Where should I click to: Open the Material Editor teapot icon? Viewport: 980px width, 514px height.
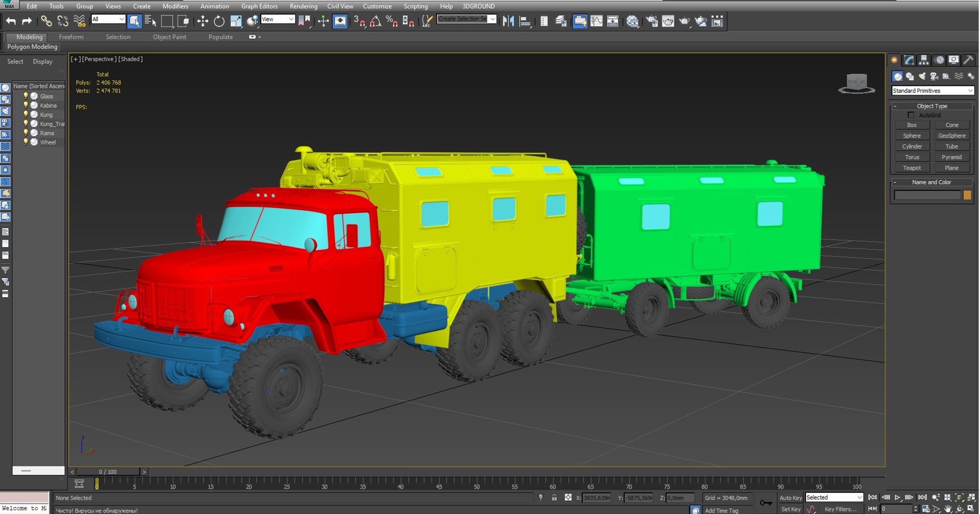coord(632,21)
